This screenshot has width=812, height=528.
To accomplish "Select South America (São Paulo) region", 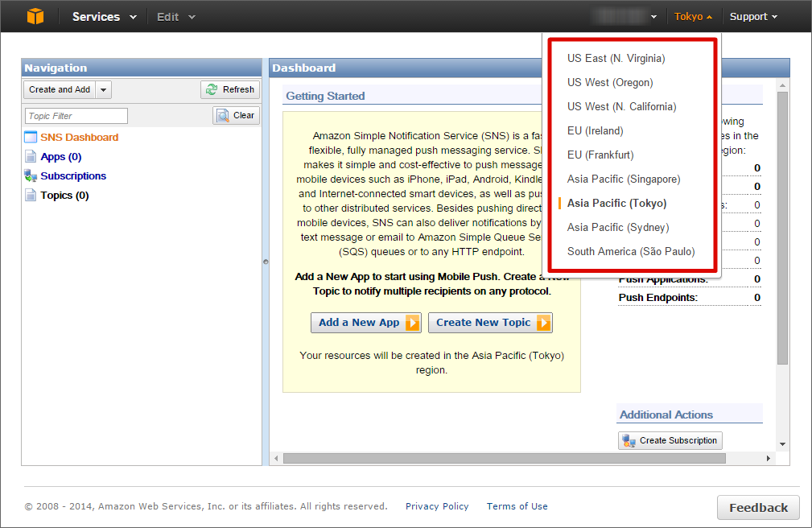I will 631,251.
